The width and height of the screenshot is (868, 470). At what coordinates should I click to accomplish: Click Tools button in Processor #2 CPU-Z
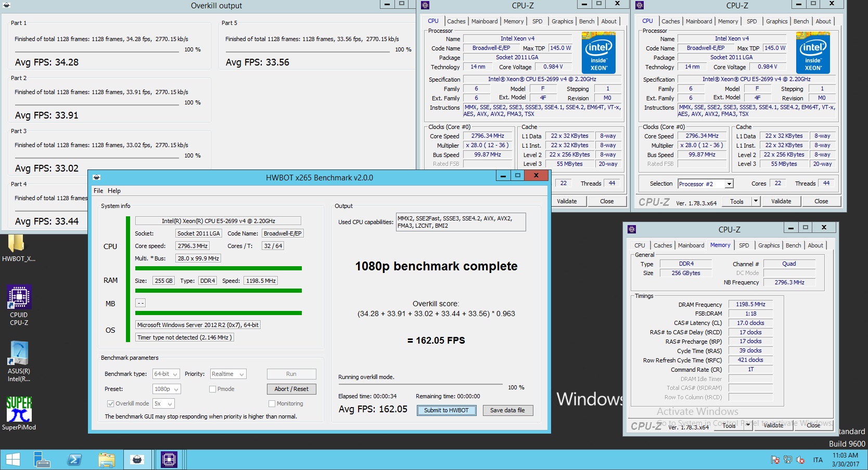click(737, 201)
